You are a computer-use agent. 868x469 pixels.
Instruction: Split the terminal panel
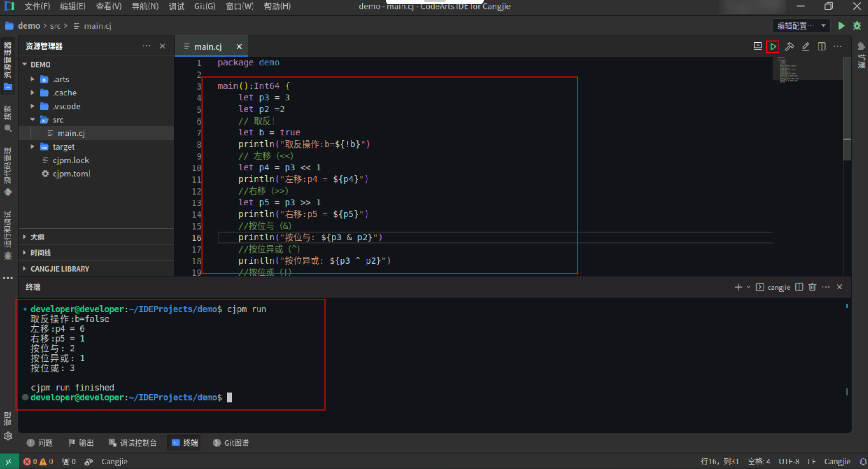click(x=799, y=287)
